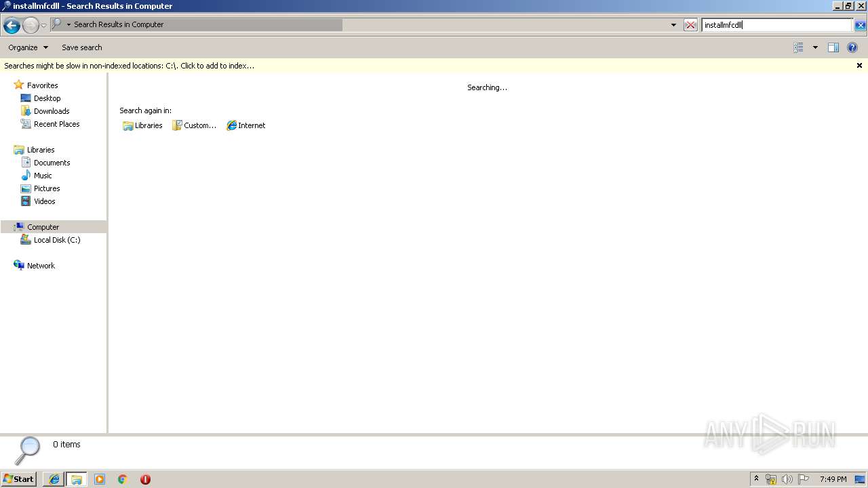The width and height of the screenshot is (868, 488).
Task: Change the view icon
Action: (798, 47)
